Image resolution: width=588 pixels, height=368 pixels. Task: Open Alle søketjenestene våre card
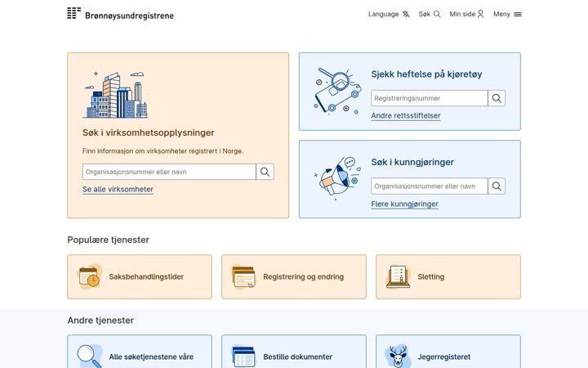point(140,352)
